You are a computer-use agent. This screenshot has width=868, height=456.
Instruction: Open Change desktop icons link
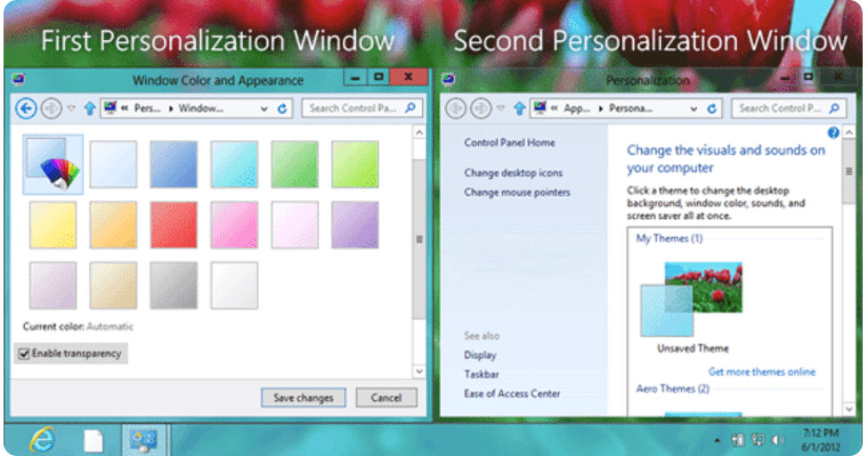click(x=513, y=173)
